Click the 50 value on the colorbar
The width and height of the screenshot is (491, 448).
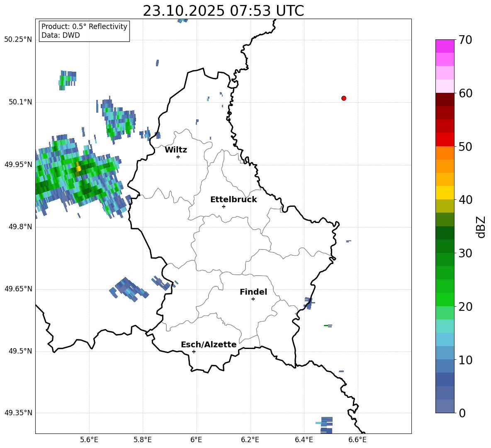(x=465, y=146)
